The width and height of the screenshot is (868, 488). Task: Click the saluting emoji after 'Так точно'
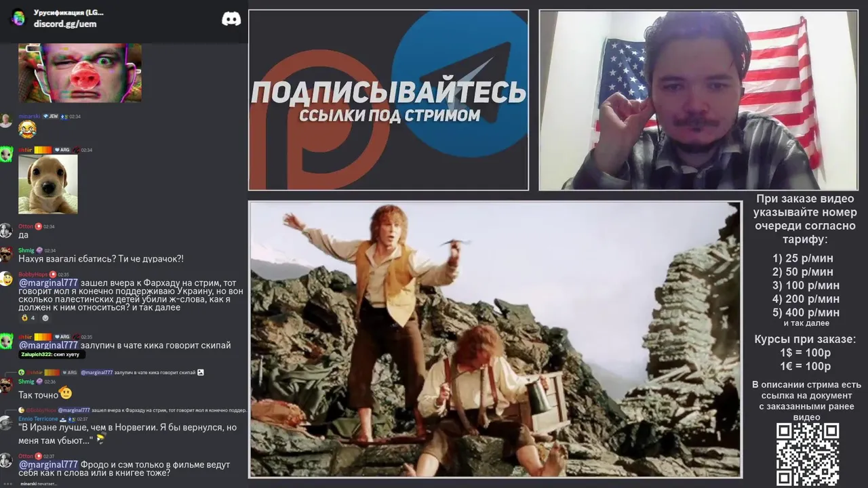(66, 393)
